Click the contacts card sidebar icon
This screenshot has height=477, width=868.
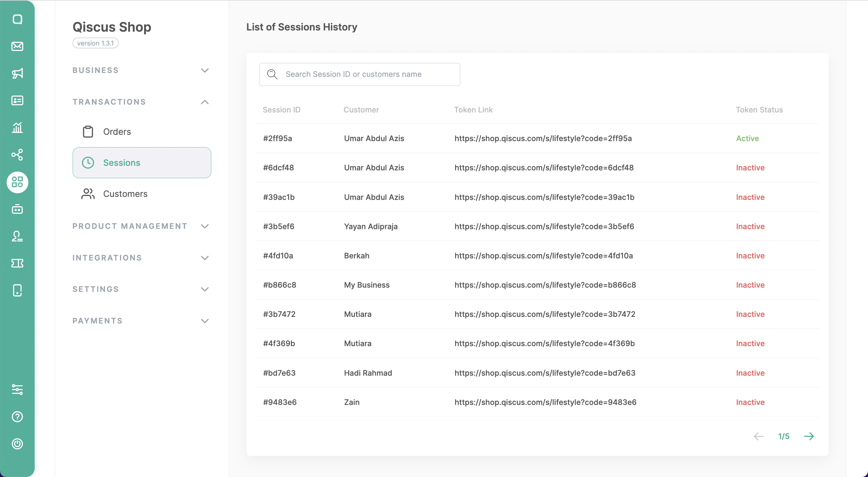[x=17, y=100]
